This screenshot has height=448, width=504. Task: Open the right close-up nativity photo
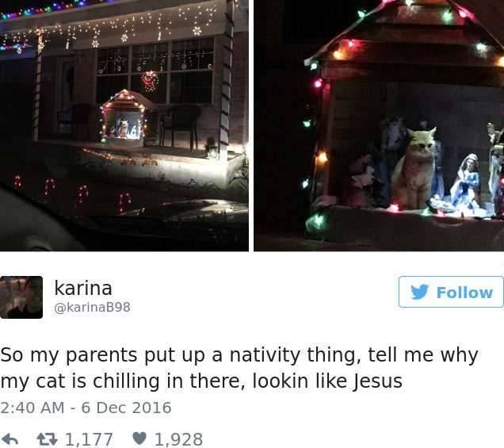(379, 125)
